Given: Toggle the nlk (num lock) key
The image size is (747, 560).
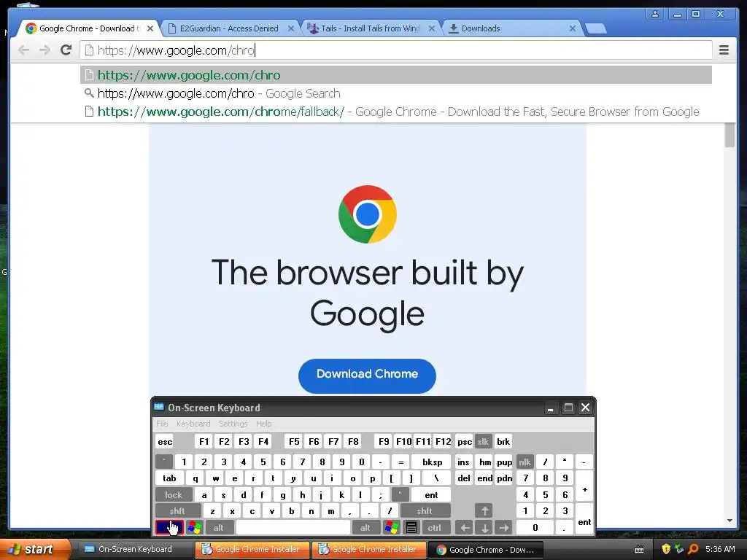Looking at the screenshot, I should (x=525, y=462).
